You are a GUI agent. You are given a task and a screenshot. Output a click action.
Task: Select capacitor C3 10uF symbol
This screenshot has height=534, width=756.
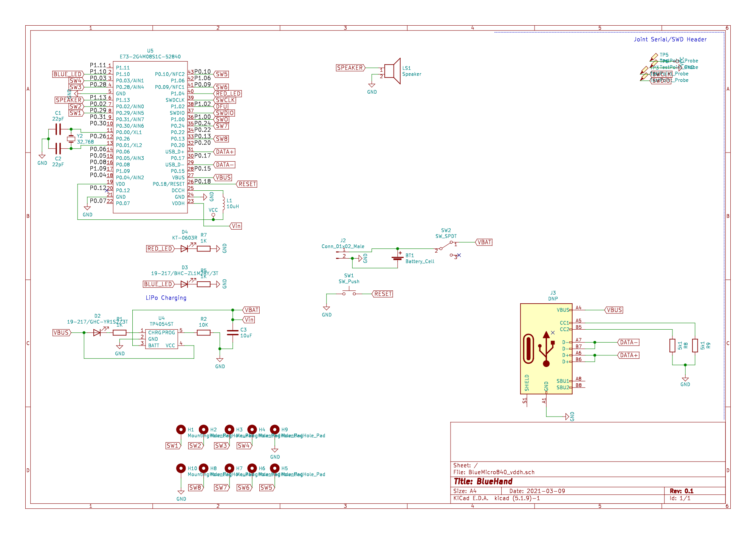233,332
